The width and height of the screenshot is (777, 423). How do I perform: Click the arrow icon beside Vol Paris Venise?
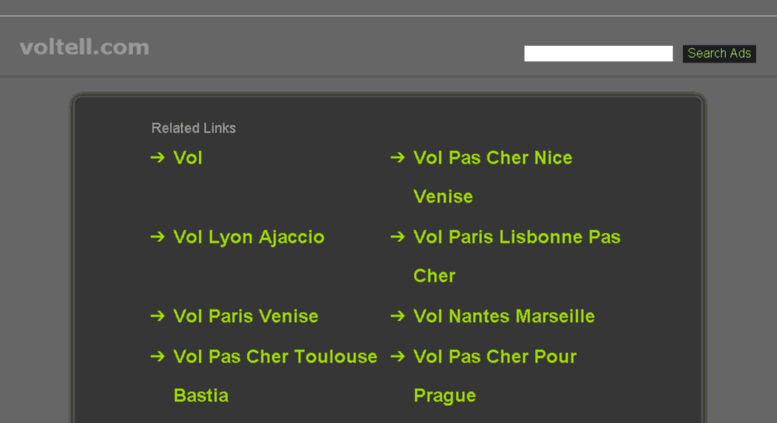pos(157,316)
